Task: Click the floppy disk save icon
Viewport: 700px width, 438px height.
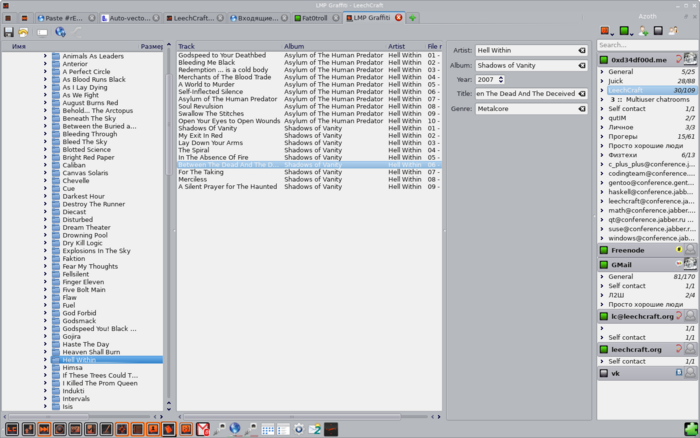Action: (8, 32)
